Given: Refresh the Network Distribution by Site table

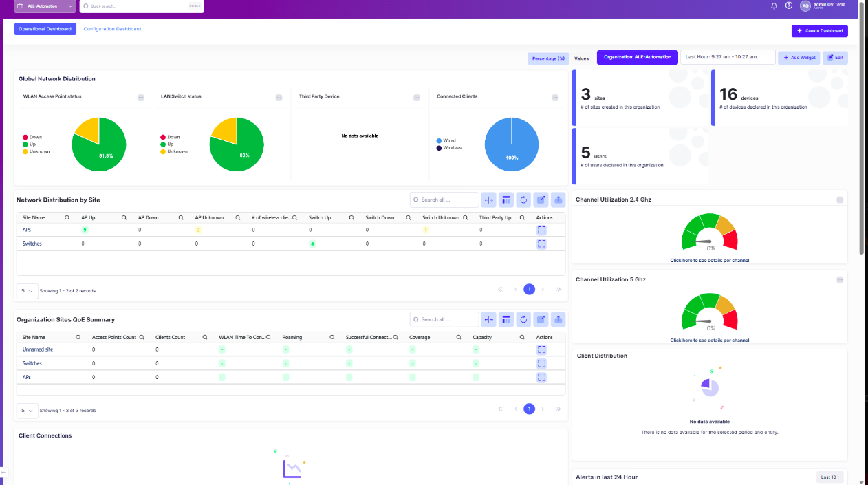Looking at the screenshot, I should click(523, 200).
